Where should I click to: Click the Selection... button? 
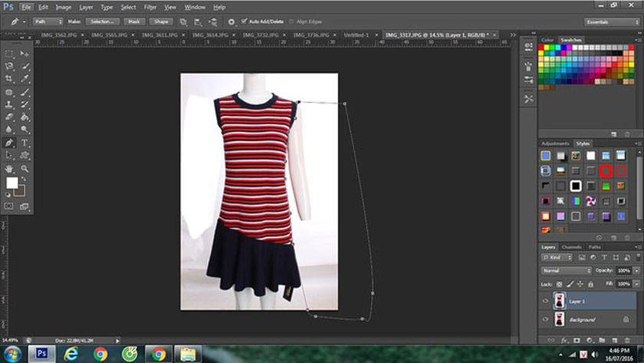pos(102,21)
